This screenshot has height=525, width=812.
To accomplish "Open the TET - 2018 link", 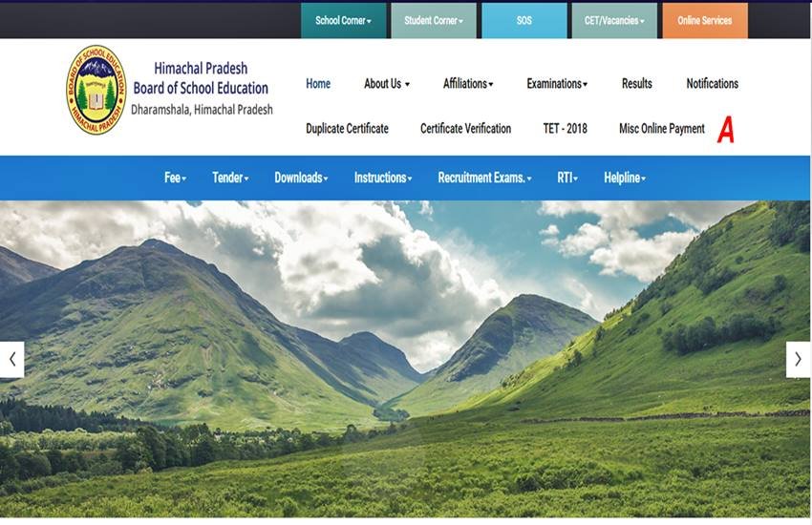I will pos(565,129).
